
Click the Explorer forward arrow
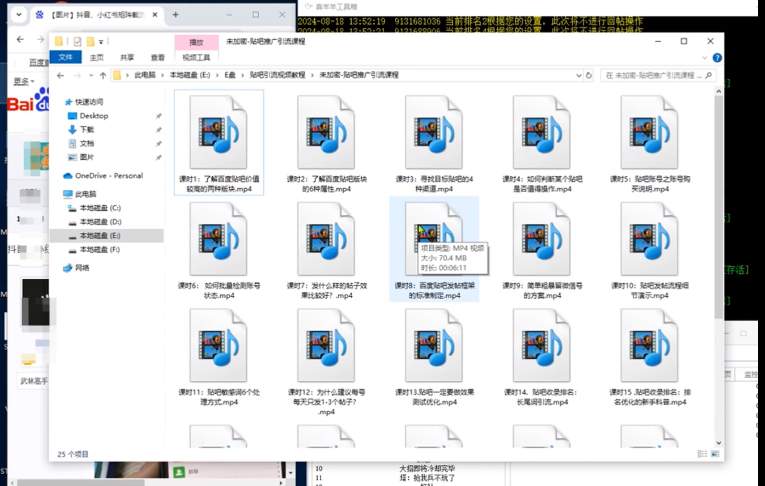pos(77,76)
